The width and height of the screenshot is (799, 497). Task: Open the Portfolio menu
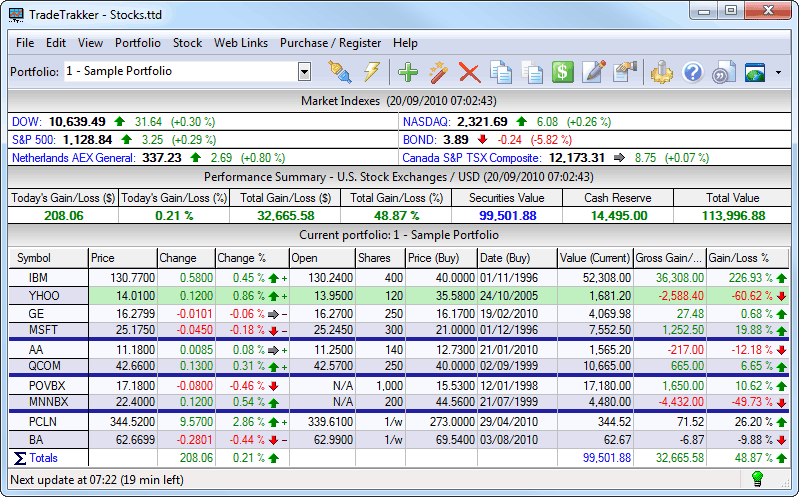click(x=138, y=43)
